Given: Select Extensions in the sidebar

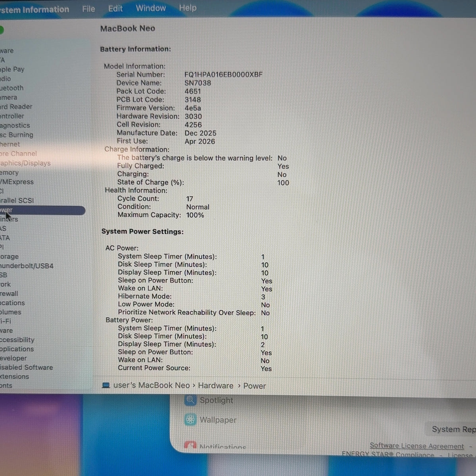Looking at the screenshot, I should click(15, 376).
